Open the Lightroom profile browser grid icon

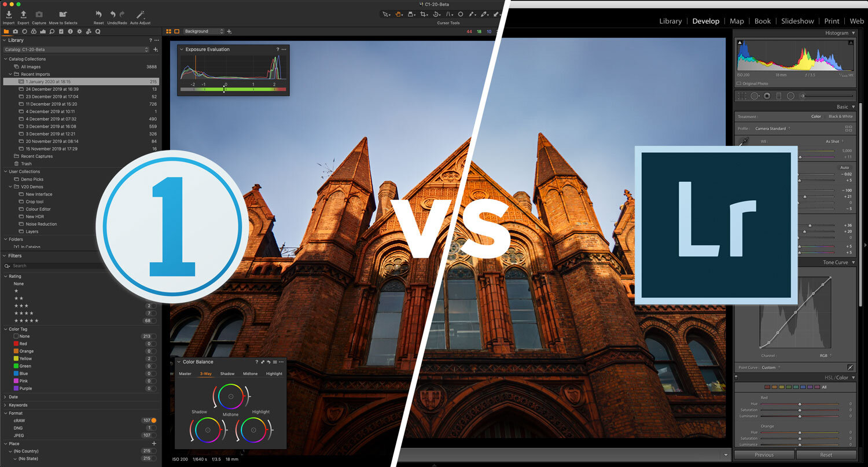tap(848, 128)
